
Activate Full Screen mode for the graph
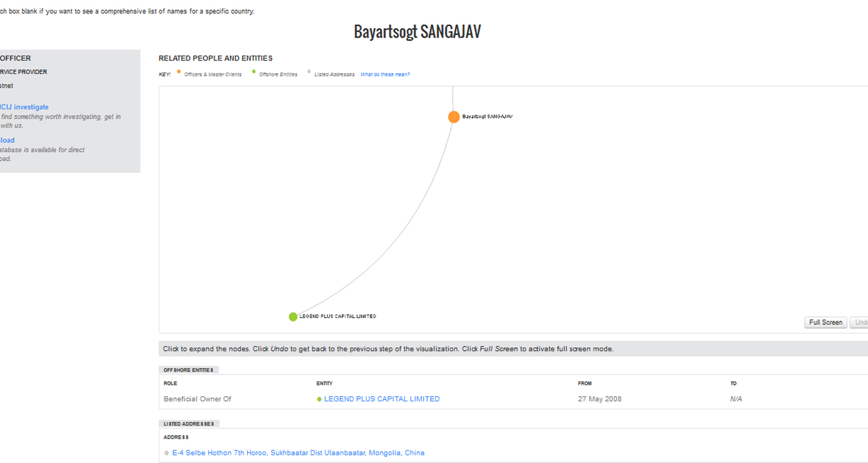(x=825, y=322)
